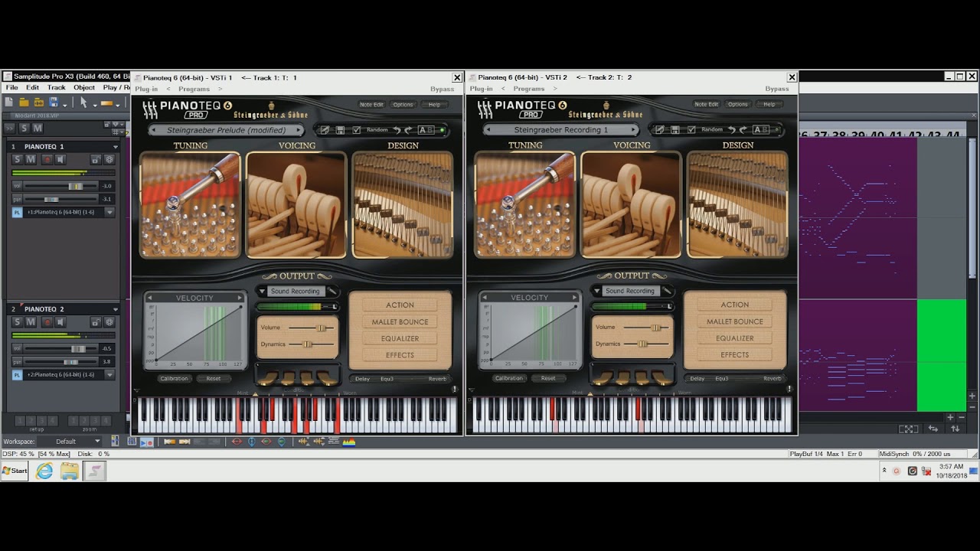
Task: Toggle the checkbox icon in VSTi 1 preset bar
Action: (356, 130)
